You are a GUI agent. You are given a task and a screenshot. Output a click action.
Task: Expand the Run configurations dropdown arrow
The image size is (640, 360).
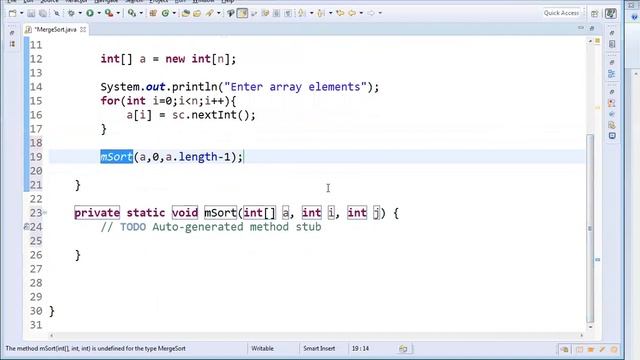click(99, 13)
